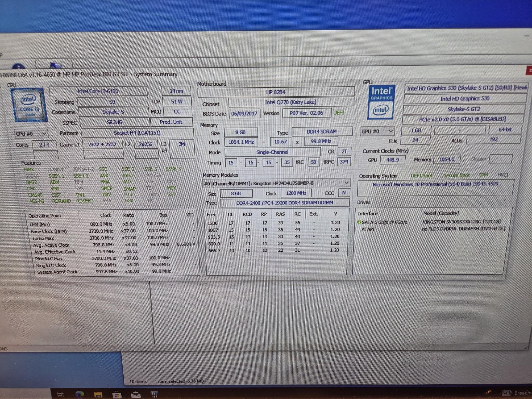Click the GPU memory clock 1064.0 value
532x399 pixels.
[x=447, y=159]
